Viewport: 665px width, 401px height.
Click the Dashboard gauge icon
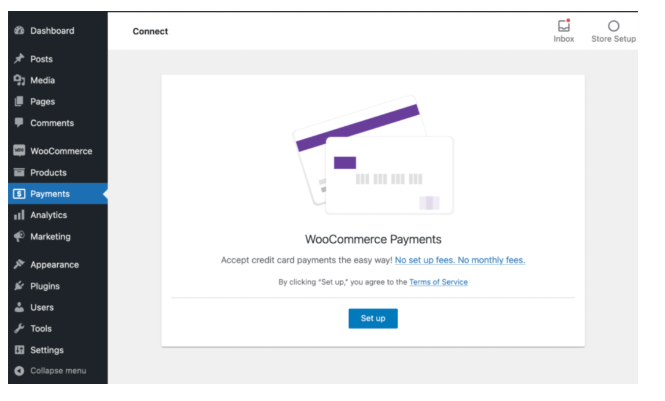tap(17, 31)
